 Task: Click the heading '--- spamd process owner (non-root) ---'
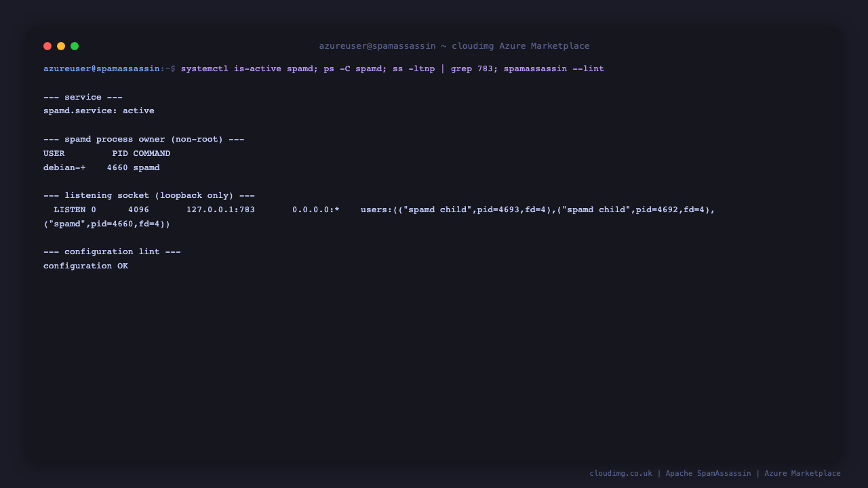[144, 140]
